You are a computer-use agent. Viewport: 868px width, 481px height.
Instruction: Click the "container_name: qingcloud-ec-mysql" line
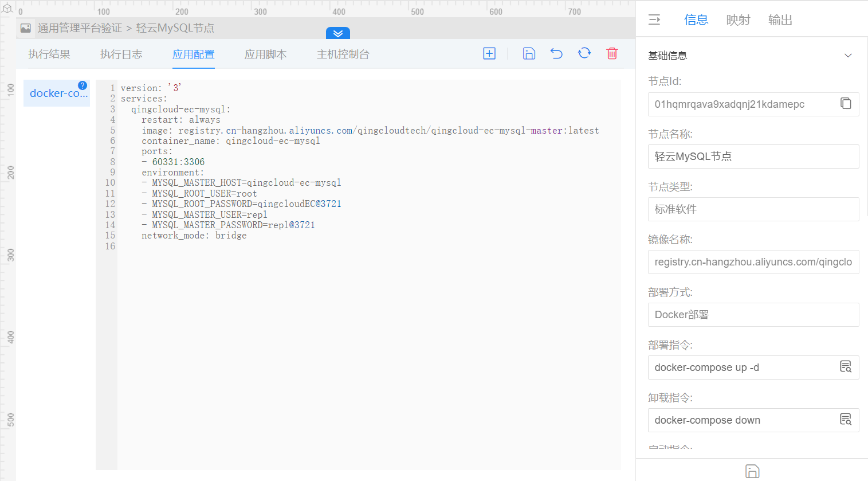(x=231, y=140)
